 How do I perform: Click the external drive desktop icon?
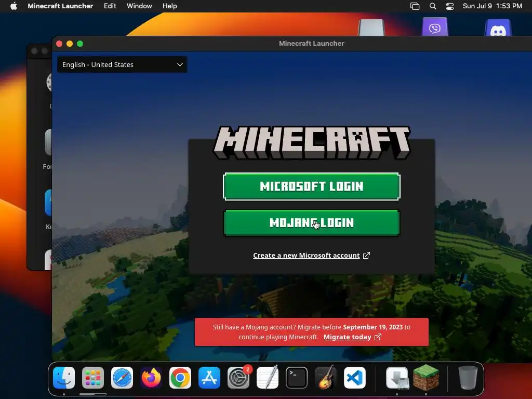coord(371,28)
